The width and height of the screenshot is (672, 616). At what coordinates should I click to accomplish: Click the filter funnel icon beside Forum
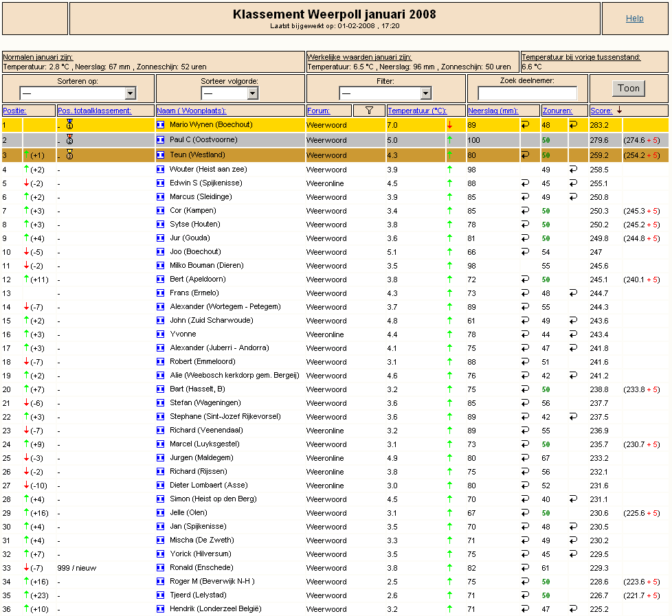point(369,111)
